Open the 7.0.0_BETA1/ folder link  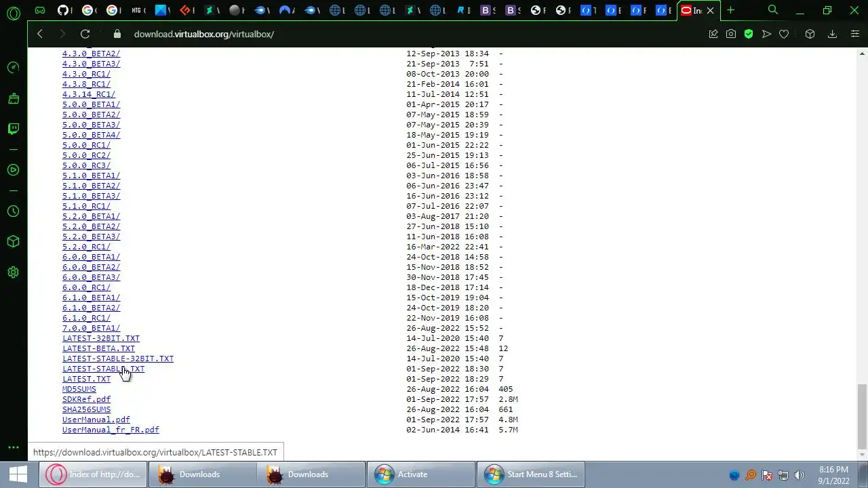point(91,328)
